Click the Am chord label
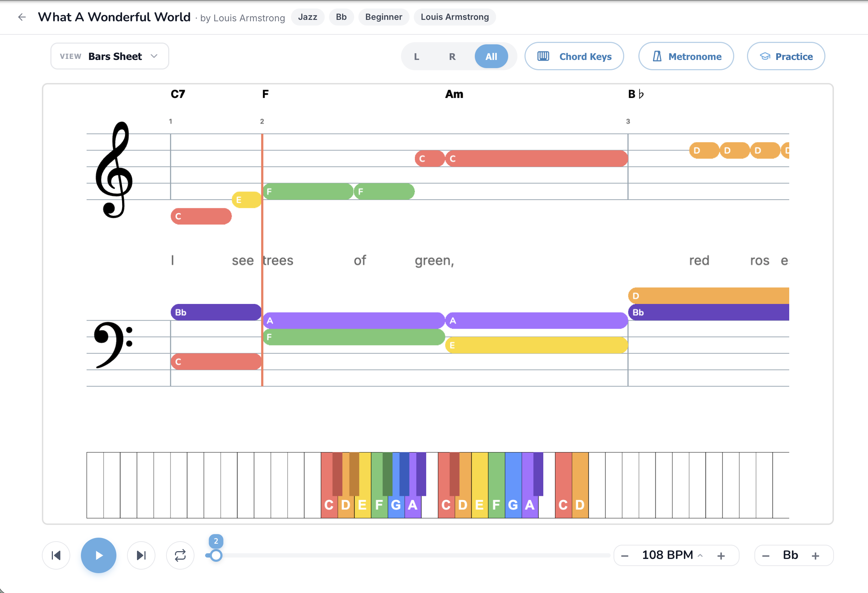Viewport: 868px width, 593px height. pos(454,94)
